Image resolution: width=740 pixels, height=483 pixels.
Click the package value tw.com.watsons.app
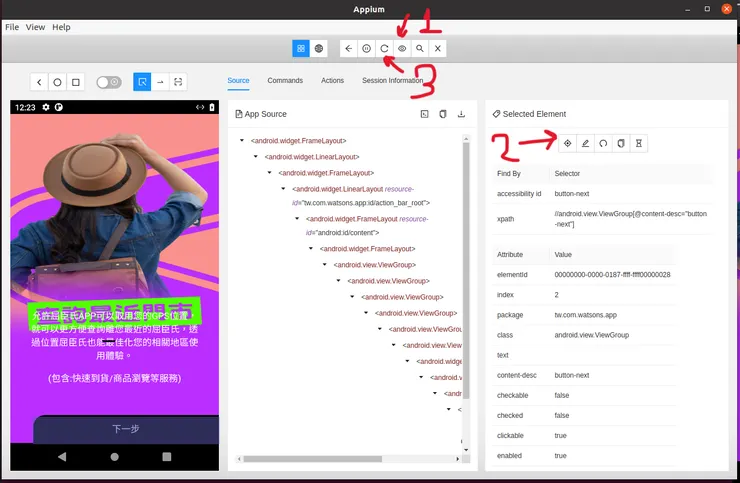point(585,314)
